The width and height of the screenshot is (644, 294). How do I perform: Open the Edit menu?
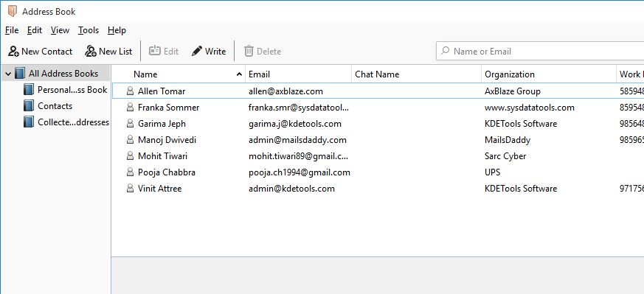point(35,30)
